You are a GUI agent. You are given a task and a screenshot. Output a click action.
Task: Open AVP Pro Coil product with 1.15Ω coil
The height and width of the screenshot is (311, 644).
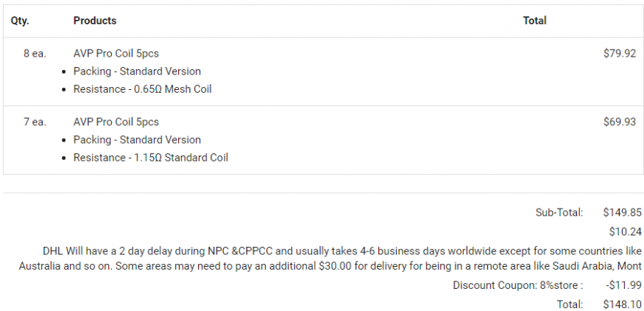[116, 122]
